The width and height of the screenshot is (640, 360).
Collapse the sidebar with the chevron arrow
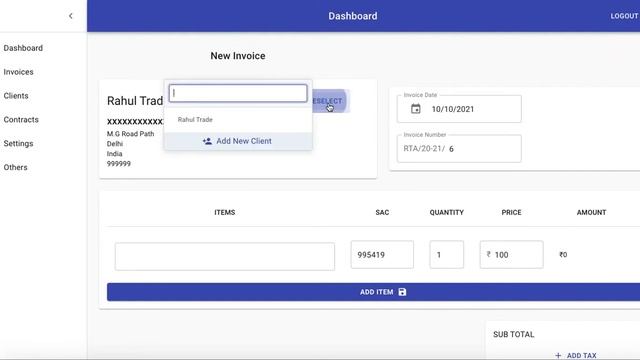tap(71, 16)
